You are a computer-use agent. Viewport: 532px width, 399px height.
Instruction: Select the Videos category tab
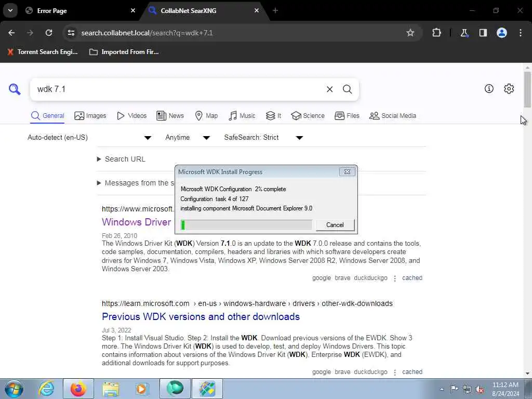pos(131,116)
